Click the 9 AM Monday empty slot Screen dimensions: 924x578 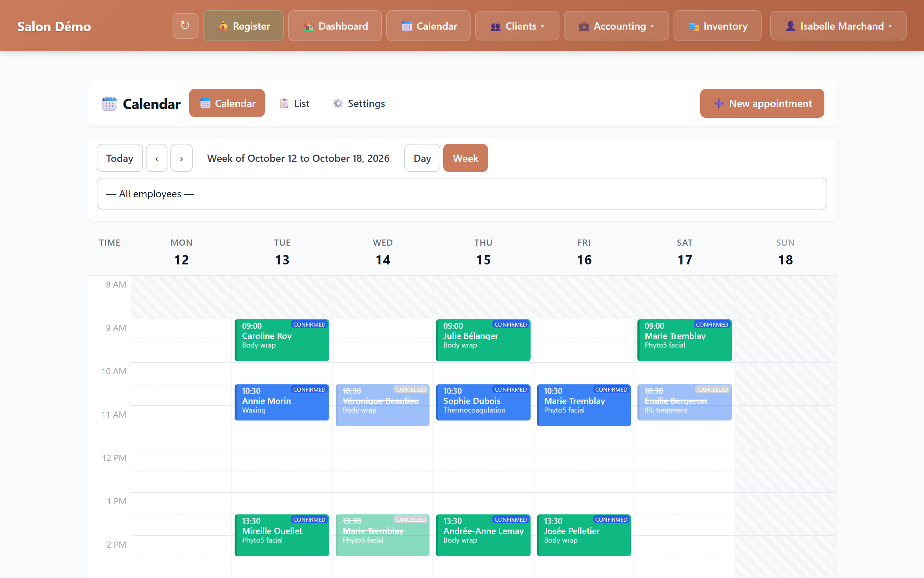coord(181,341)
